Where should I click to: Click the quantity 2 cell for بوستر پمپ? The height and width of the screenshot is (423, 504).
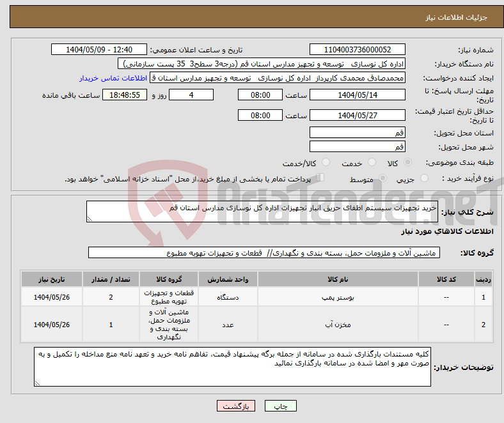111,297
